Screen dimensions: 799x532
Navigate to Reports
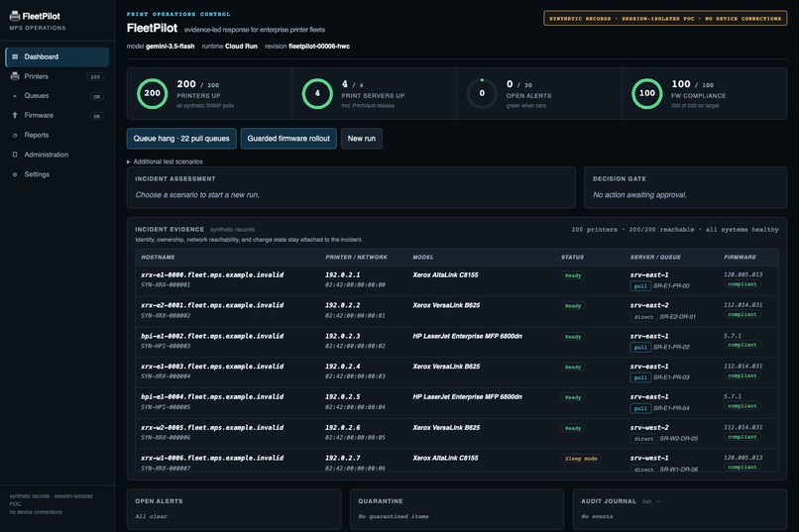pos(57,135)
